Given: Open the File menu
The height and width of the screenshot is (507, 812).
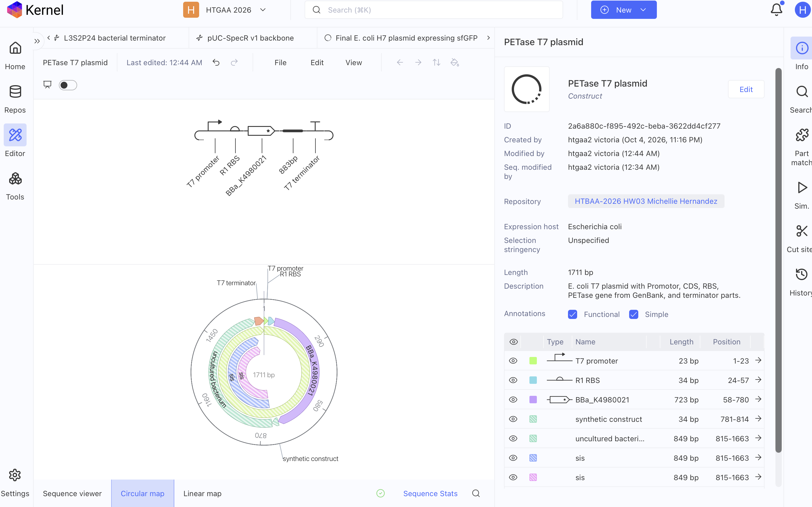Looking at the screenshot, I should pos(281,63).
